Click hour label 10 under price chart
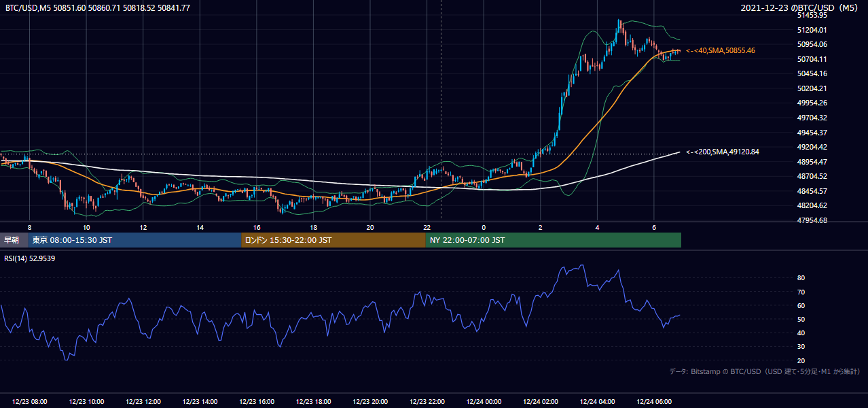This screenshot has height=408, width=868. (x=86, y=227)
